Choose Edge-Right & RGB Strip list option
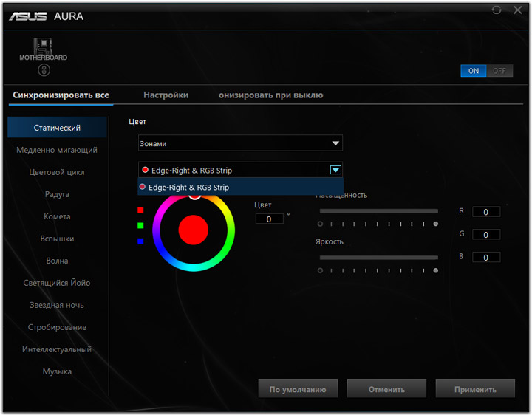532x415 pixels. pos(240,187)
